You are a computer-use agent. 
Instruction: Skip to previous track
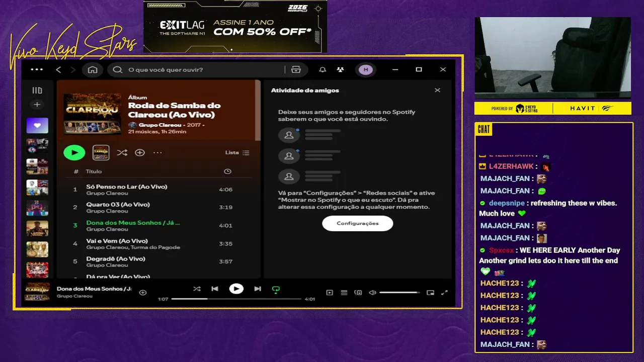tap(215, 289)
